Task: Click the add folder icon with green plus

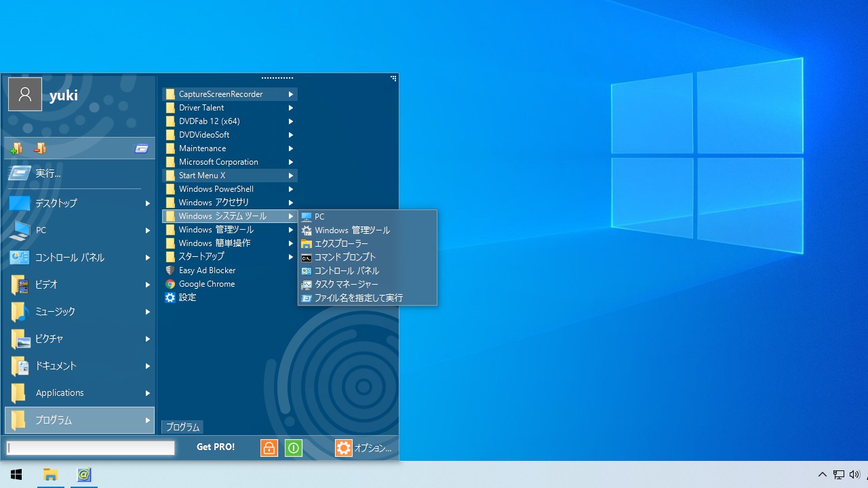Action: click(16, 148)
